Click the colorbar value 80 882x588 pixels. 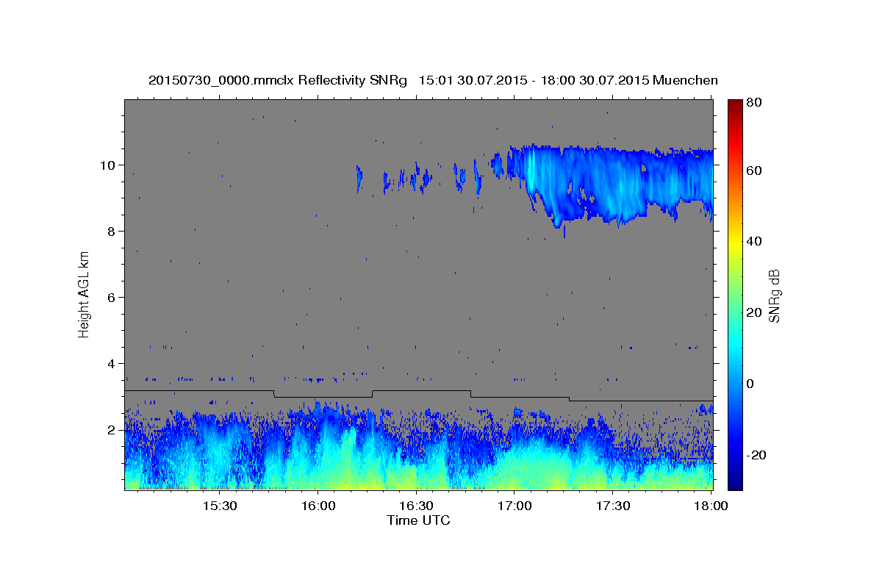pyautogui.click(x=753, y=102)
